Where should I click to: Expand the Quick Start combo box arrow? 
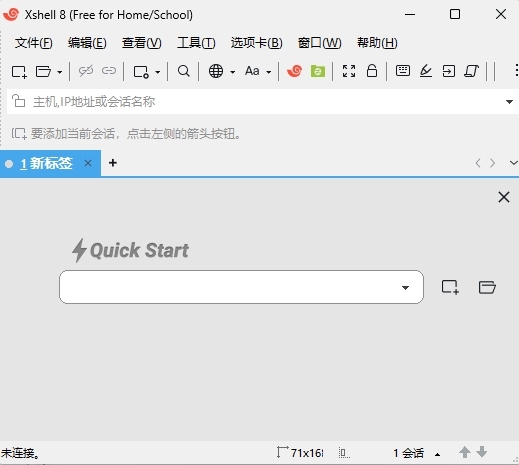tap(405, 288)
